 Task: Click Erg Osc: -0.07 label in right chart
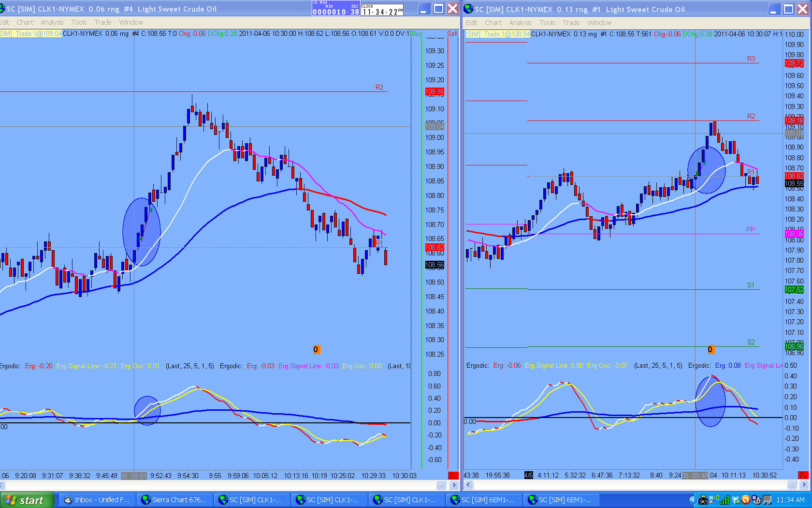[x=607, y=365]
